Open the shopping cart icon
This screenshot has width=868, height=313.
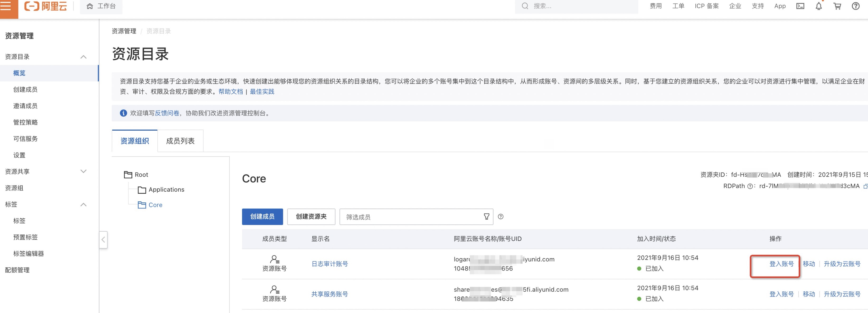click(837, 6)
